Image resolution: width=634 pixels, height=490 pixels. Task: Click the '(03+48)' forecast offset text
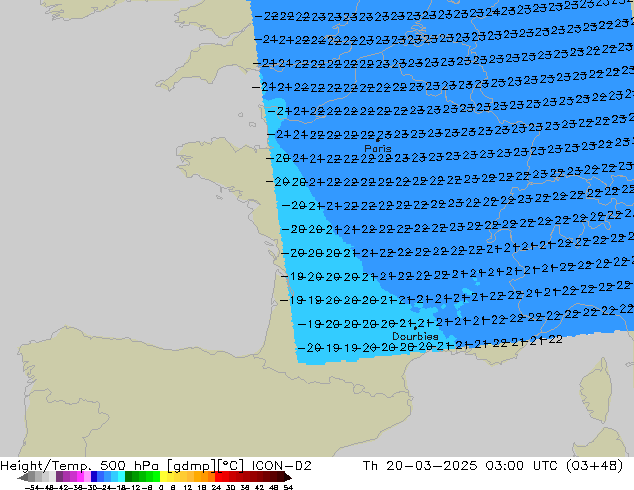(x=594, y=466)
